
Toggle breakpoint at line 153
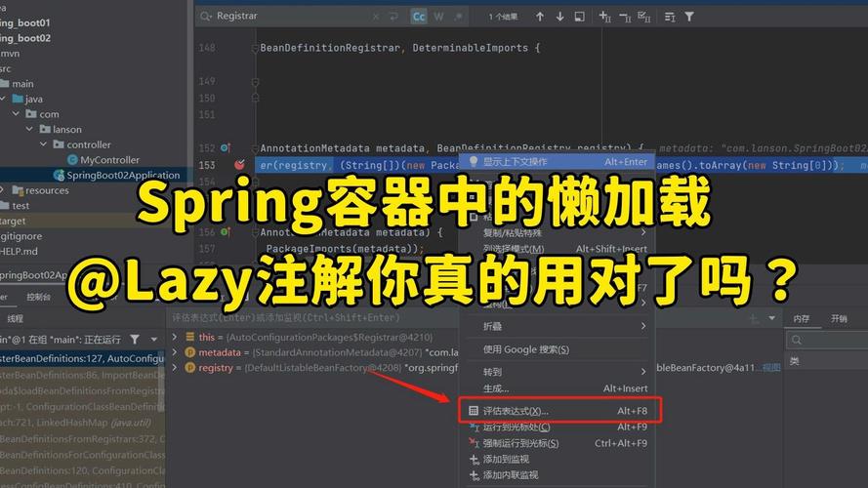pyautogui.click(x=239, y=164)
